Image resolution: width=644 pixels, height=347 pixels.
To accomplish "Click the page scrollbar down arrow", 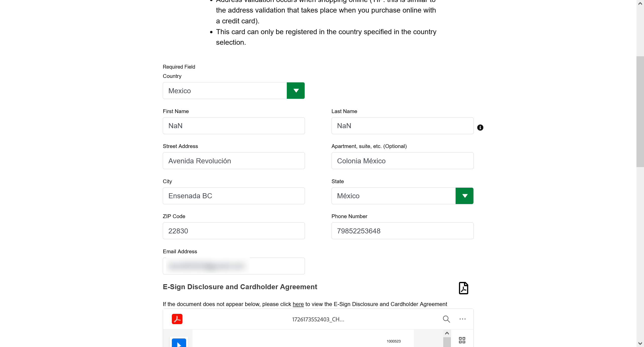I will pyautogui.click(x=640, y=343).
